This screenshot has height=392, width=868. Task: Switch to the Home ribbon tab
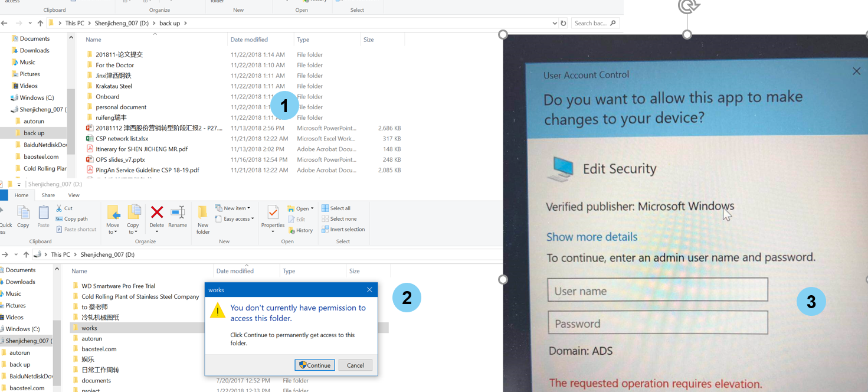point(21,195)
